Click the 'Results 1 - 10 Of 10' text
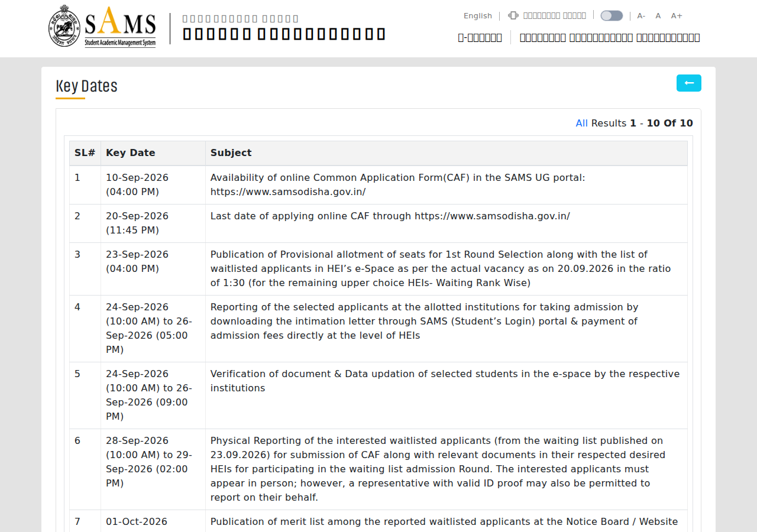Viewport: 757px width, 532px height. pyautogui.click(x=642, y=123)
